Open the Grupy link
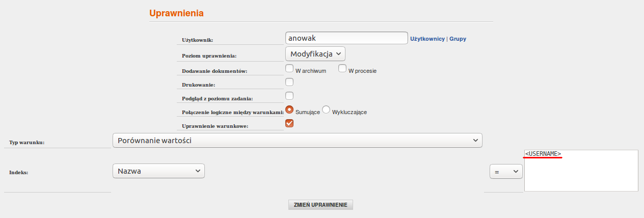 (458, 39)
